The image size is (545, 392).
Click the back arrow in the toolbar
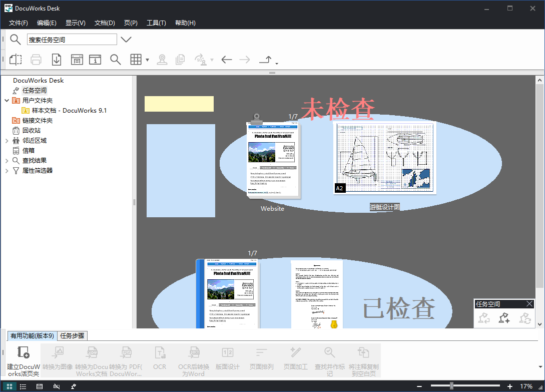227,60
